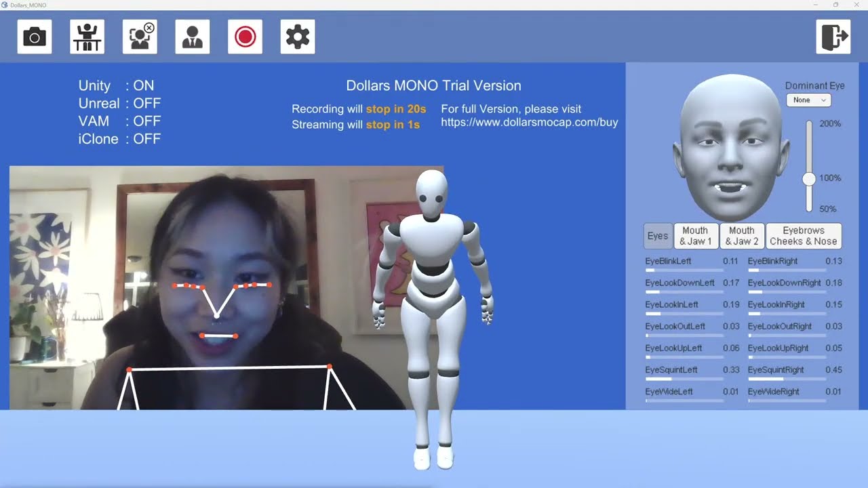
Task: Click the EyeLookOutRight slider bar
Action: tap(787, 335)
